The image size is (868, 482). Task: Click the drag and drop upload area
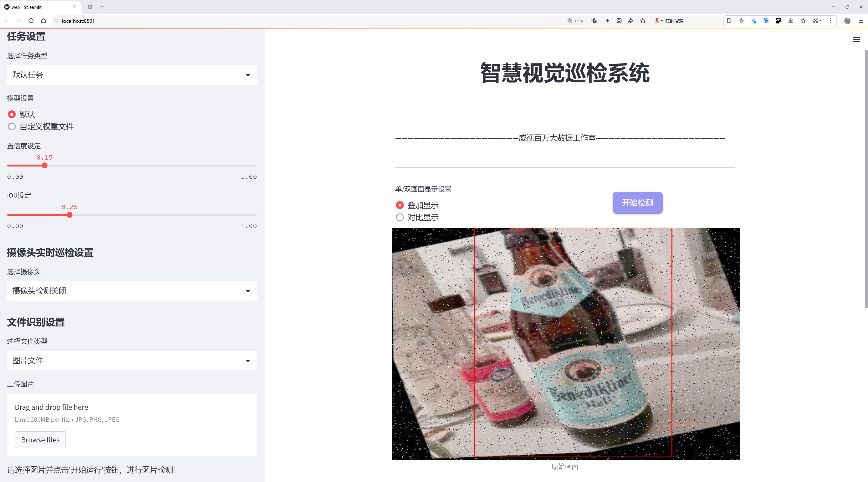[x=132, y=425]
